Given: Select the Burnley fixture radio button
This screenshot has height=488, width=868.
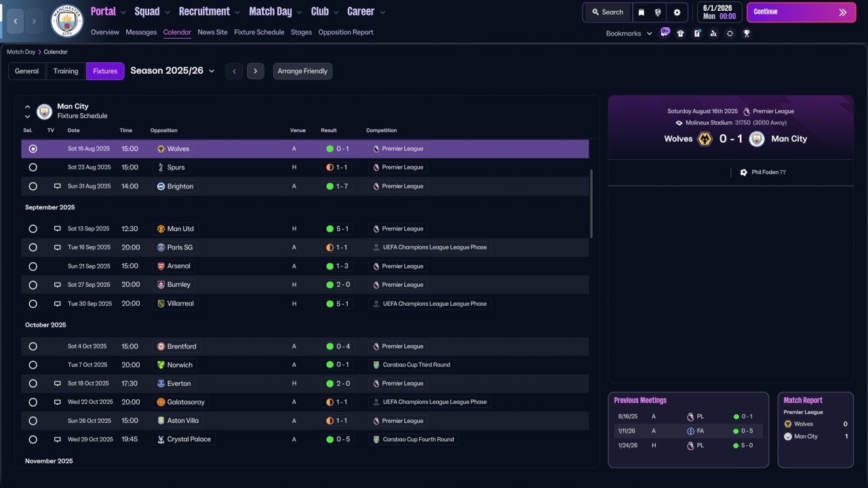Looking at the screenshot, I should [33, 285].
